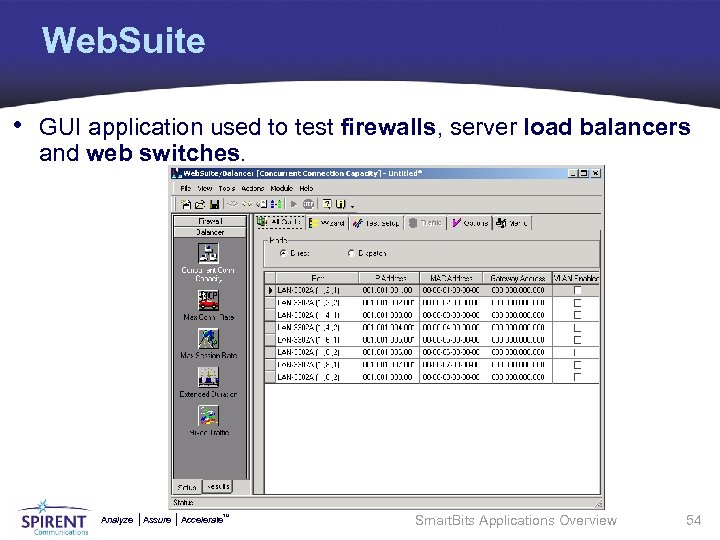Open the Module menu

tap(281, 188)
